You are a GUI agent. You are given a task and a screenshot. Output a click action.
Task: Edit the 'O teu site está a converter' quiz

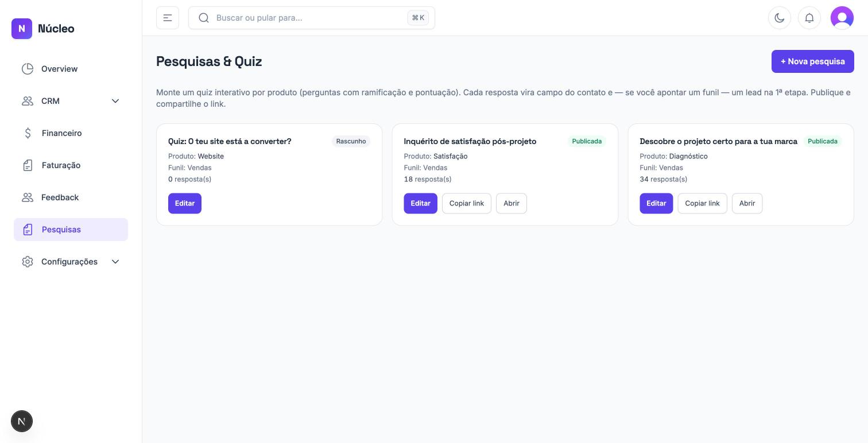pyautogui.click(x=185, y=203)
